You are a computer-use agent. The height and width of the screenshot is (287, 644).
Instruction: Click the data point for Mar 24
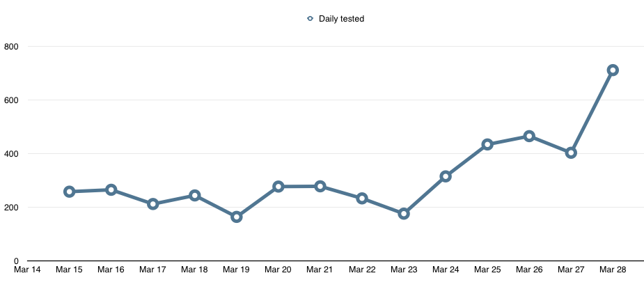coord(446,176)
